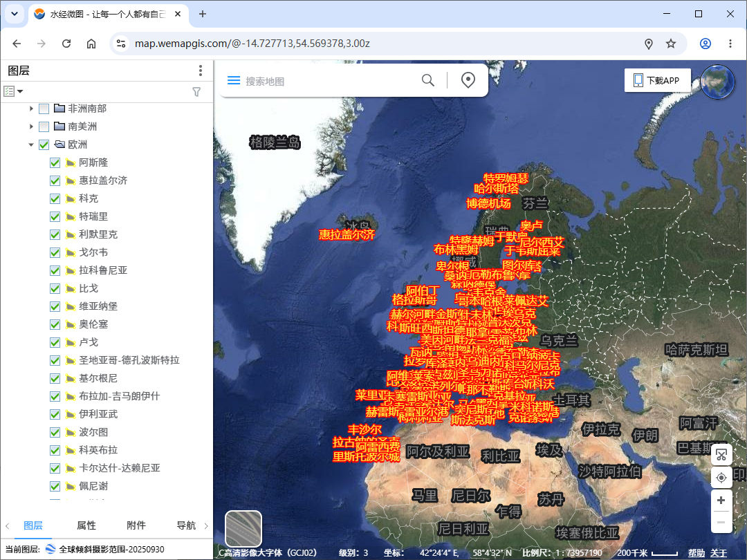Viewport: 747px width, 560px height.
Task: Click the locate-me target icon
Action: point(721,478)
